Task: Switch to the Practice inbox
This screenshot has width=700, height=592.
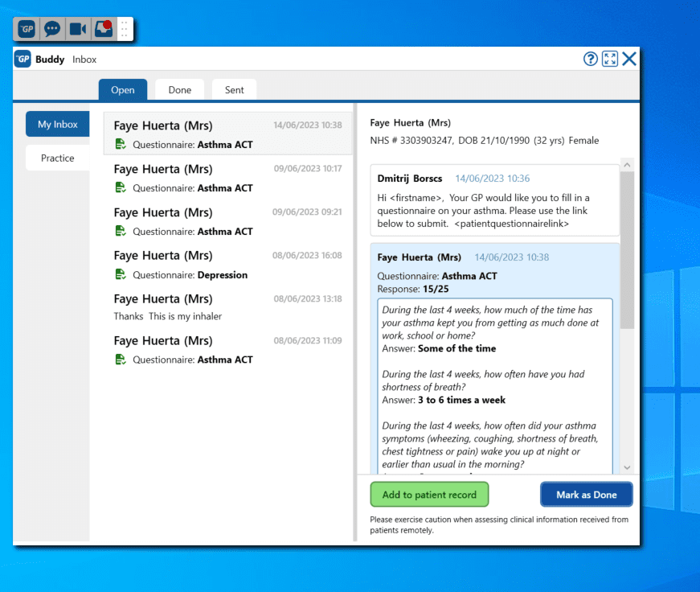Action: pyautogui.click(x=57, y=158)
